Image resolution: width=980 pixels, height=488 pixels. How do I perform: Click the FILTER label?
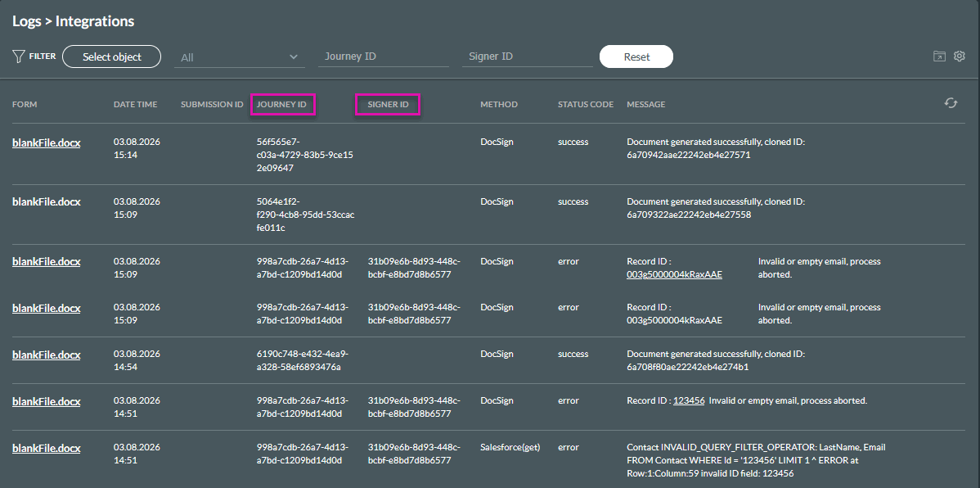[43, 56]
